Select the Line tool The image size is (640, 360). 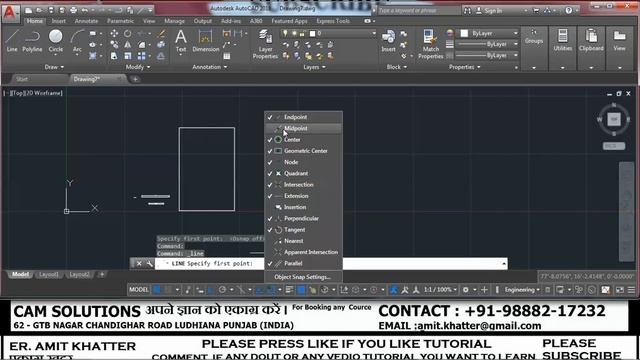click(x=12, y=41)
